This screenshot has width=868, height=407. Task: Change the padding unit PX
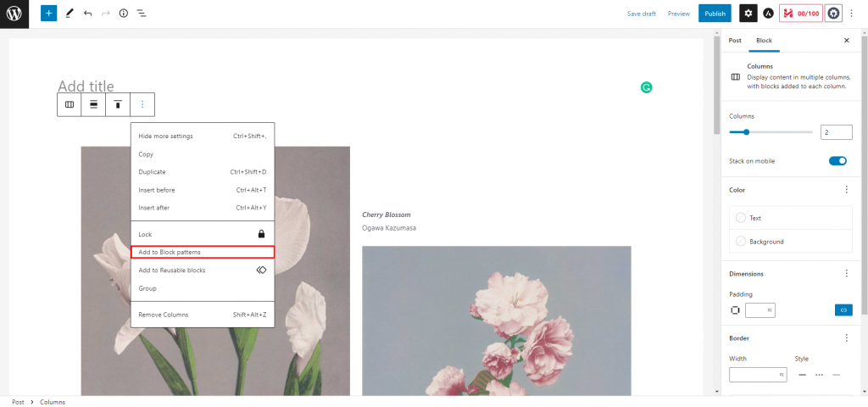point(770,310)
